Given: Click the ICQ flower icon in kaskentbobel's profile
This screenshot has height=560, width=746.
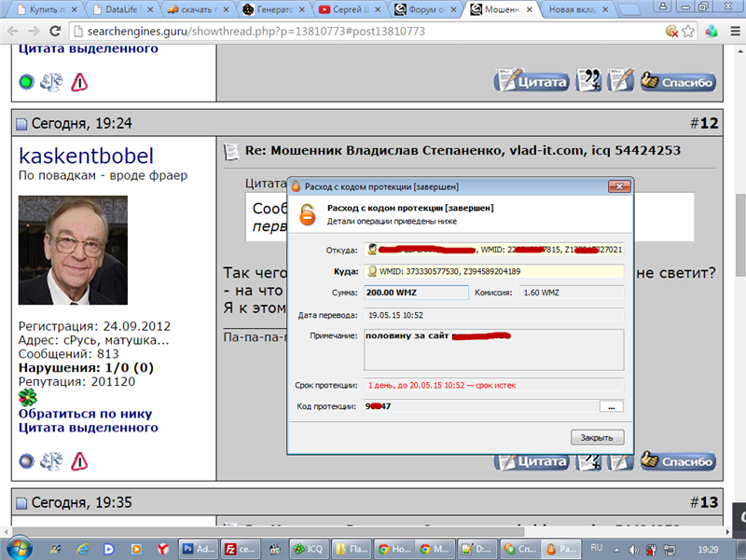Looking at the screenshot, I should tap(28, 398).
